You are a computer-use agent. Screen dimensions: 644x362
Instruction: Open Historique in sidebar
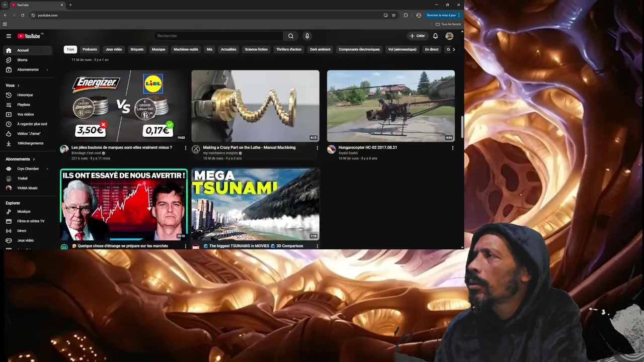tap(28, 95)
